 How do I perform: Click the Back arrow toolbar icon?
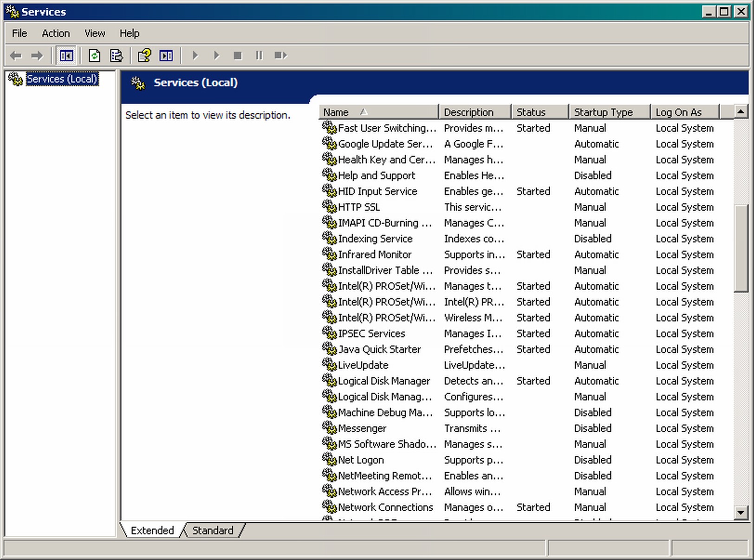click(x=16, y=56)
